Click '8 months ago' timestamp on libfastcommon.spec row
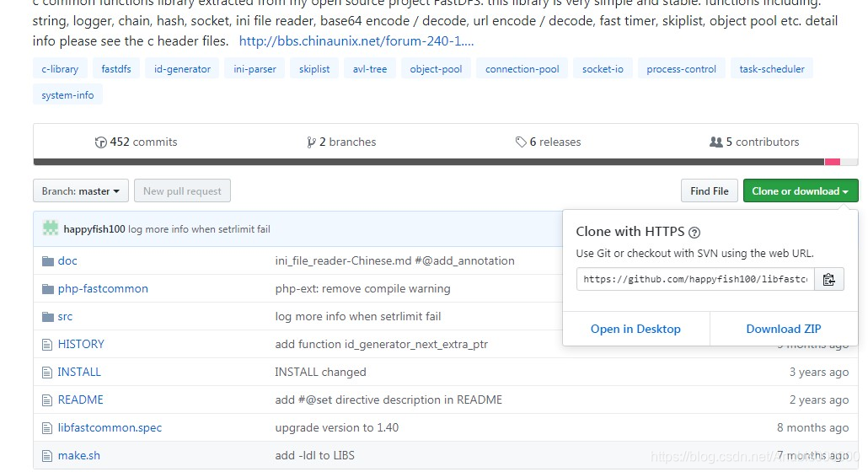The width and height of the screenshot is (868, 472). [812, 428]
